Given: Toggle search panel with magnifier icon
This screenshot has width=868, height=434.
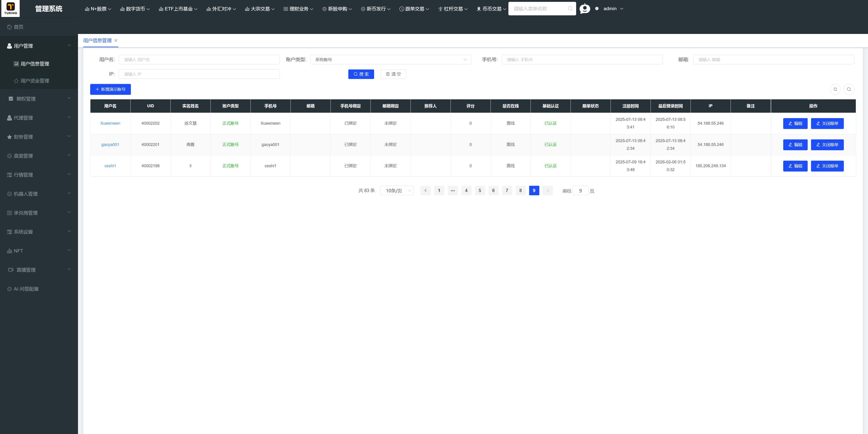Looking at the screenshot, I should pos(849,89).
